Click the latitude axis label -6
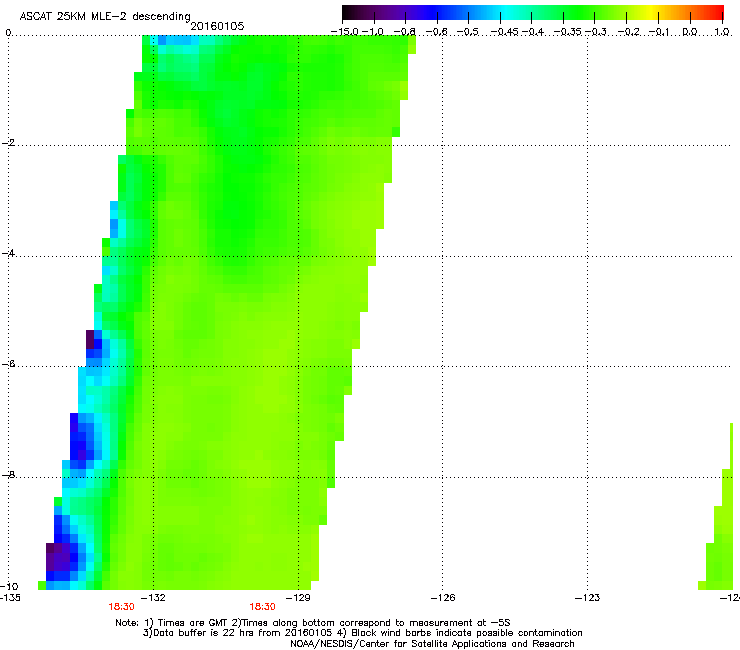 8,364
